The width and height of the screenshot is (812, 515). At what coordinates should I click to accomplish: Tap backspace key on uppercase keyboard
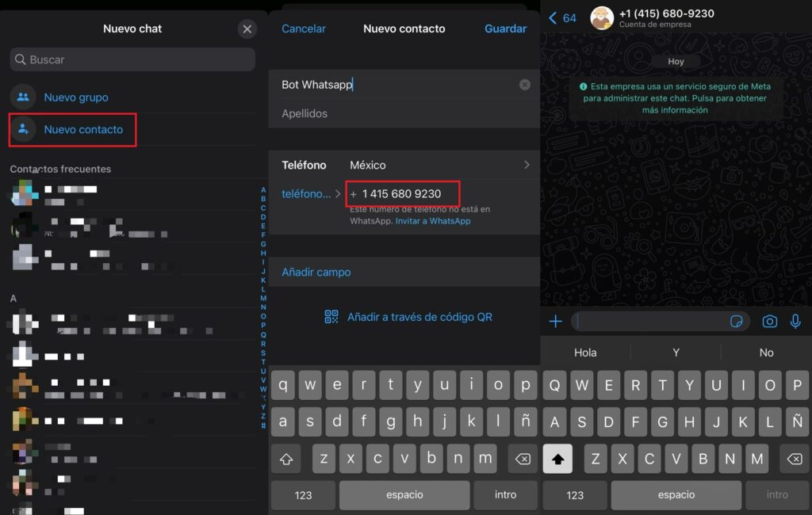pos(795,459)
